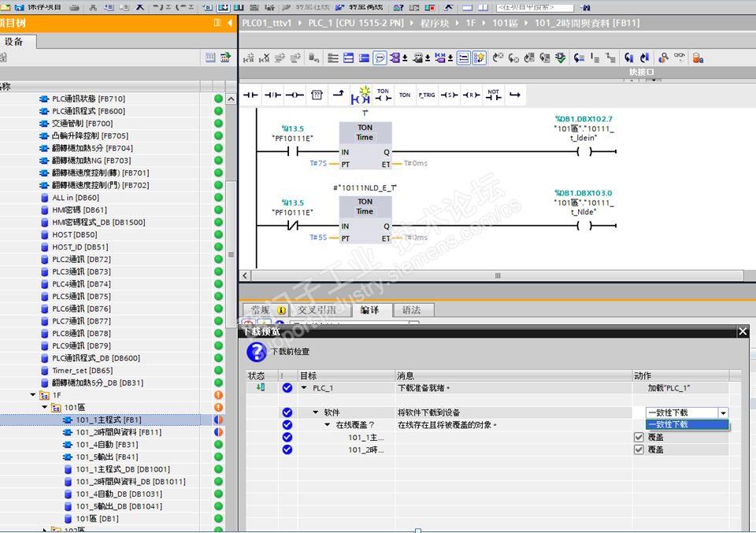756x533 pixels.
Task: Click the orange database lock icon in toolbar
Action: click(698, 58)
